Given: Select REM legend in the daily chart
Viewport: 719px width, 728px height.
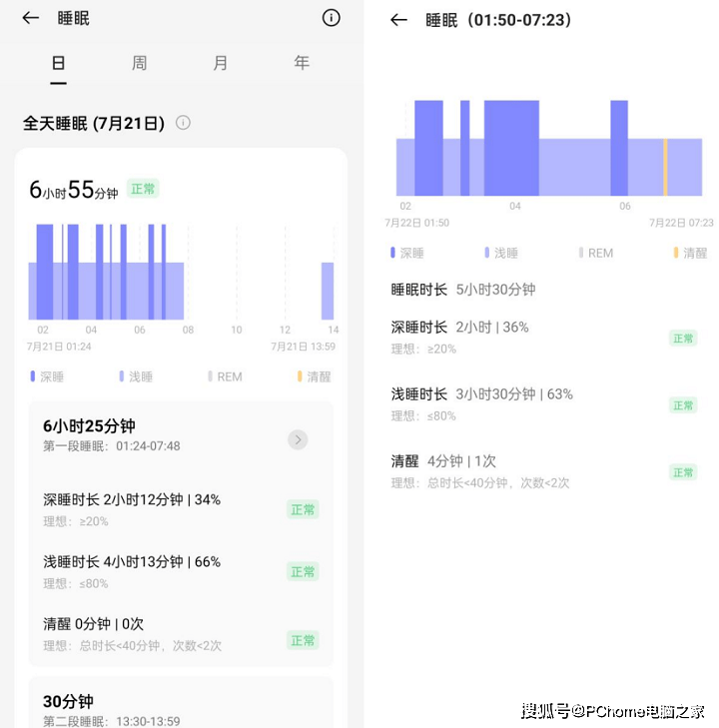Looking at the screenshot, I should coord(225,376).
